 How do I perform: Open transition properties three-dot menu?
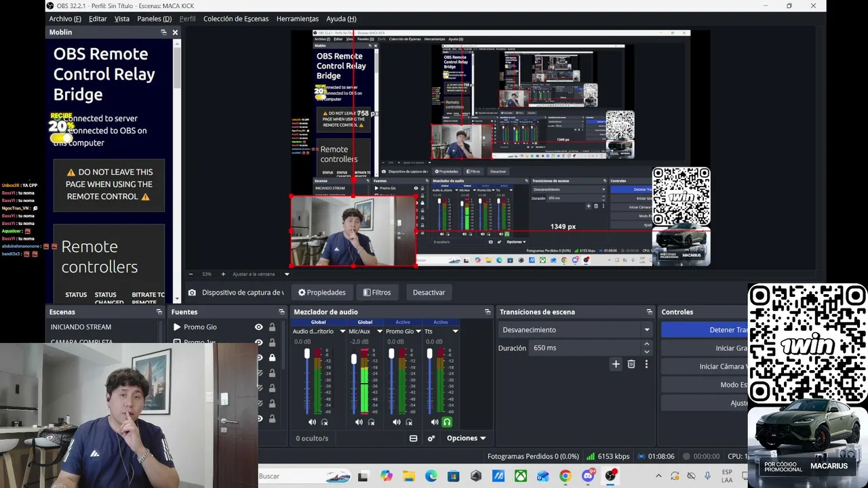point(646,364)
